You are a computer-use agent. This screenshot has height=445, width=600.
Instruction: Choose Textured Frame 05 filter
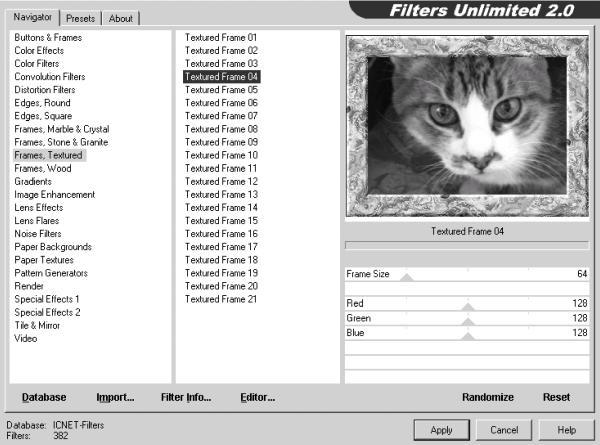click(x=221, y=90)
